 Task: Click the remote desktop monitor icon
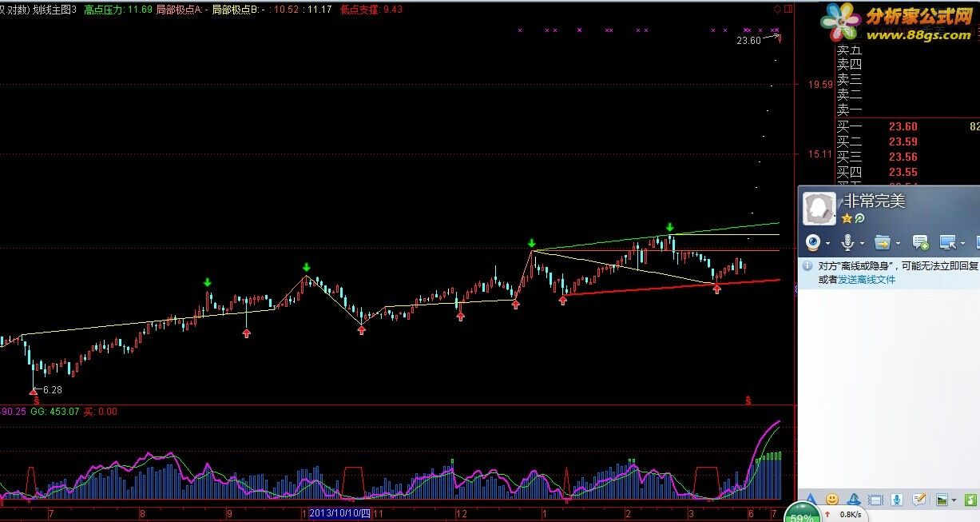(x=948, y=242)
